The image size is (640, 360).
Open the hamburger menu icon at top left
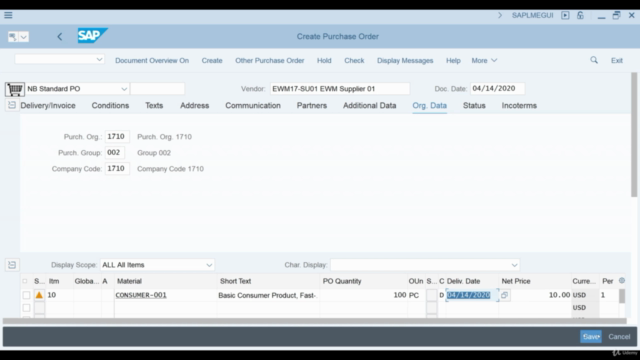pyautogui.click(x=8, y=15)
